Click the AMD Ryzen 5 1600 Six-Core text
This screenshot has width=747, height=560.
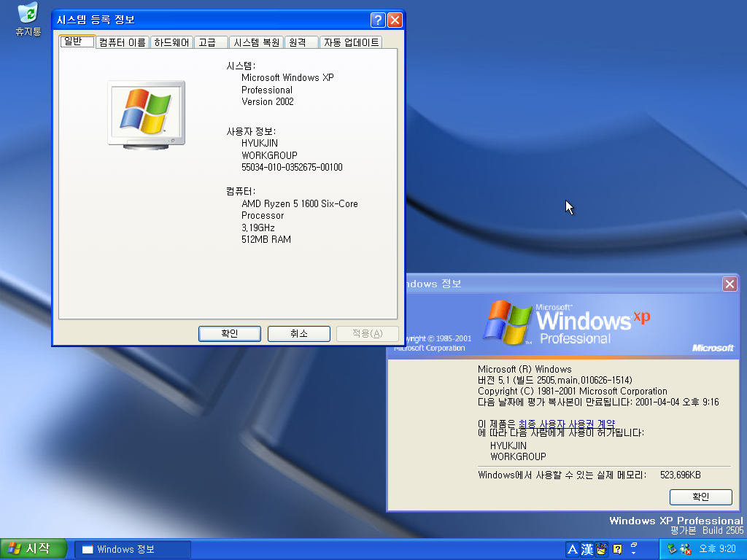click(x=300, y=204)
